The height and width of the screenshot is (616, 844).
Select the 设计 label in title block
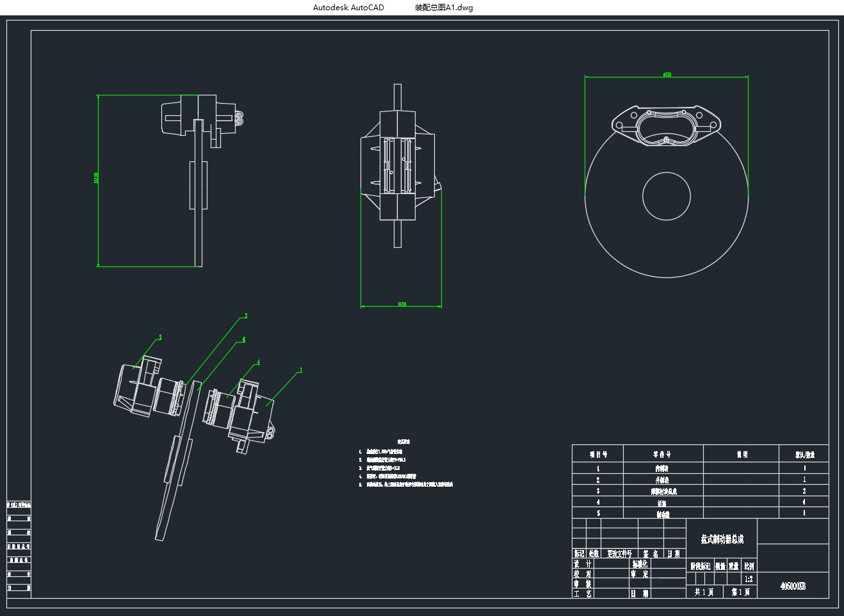(582, 564)
